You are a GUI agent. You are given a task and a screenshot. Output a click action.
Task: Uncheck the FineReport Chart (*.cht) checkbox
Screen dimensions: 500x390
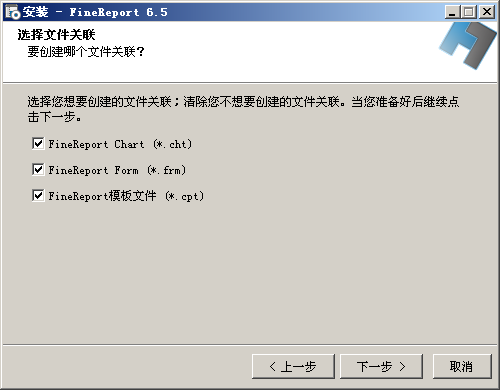[38, 144]
